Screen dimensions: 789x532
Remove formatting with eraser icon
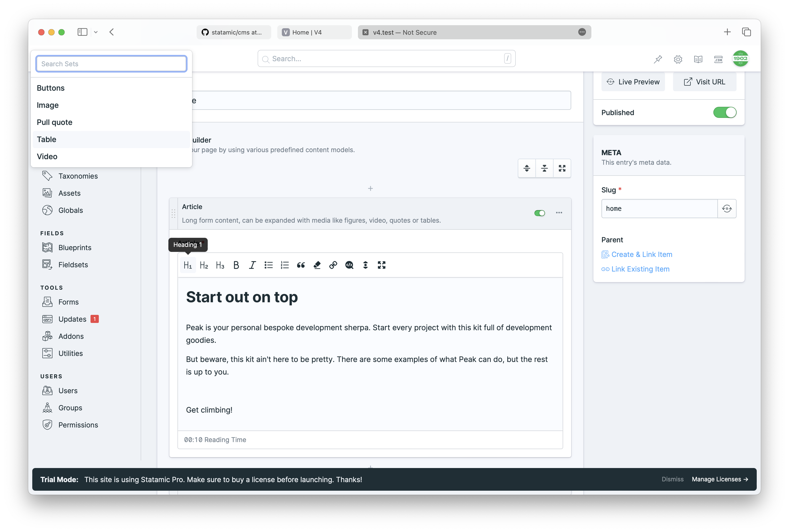[x=317, y=265]
